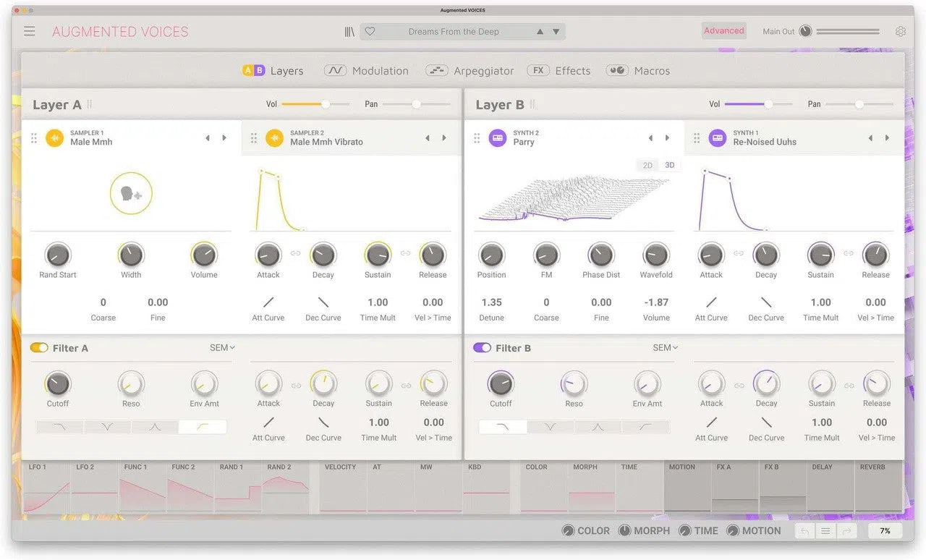Image resolution: width=926 pixels, height=560 pixels.
Task: Click undo arrow in bottom bar
Action: click(x=804, y=531)
